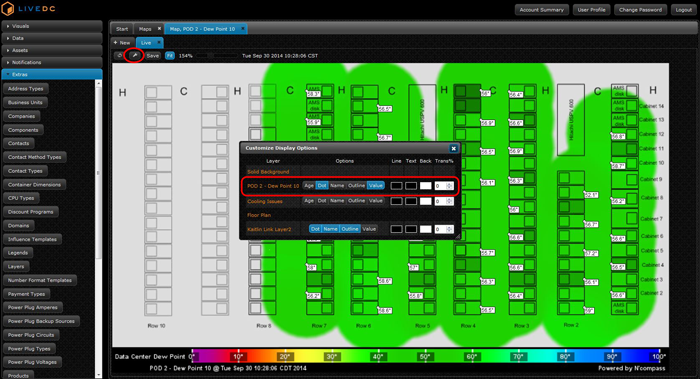Toggle Name option for POD 2 - Dew Point 10
700x379 pixels.
pos(337,186)
